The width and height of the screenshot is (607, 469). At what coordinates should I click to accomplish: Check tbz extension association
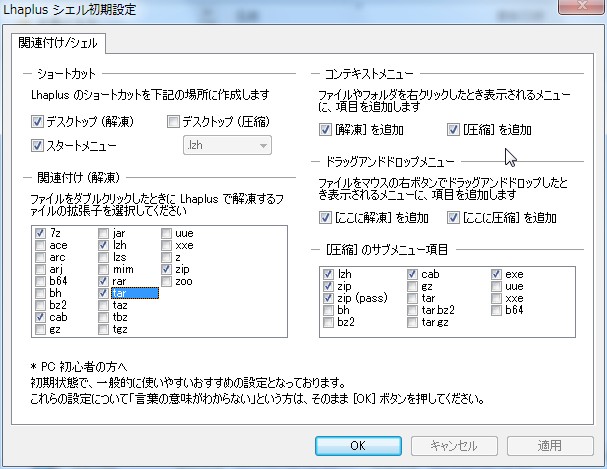[103, 317]
